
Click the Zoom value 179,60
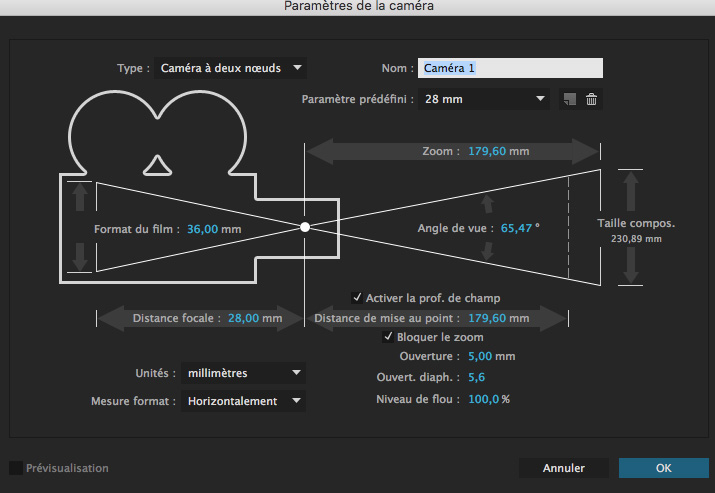click(x=487, y=151)
